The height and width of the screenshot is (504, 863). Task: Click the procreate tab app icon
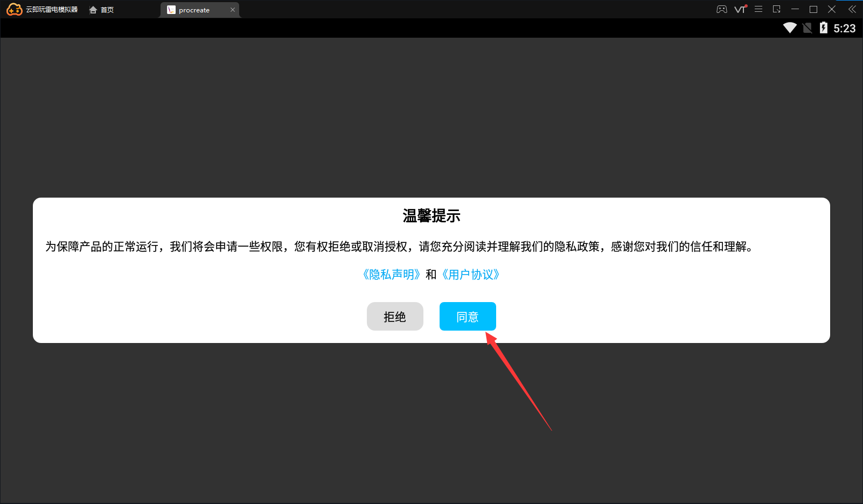pyautogui.click(x=171, y=10)
